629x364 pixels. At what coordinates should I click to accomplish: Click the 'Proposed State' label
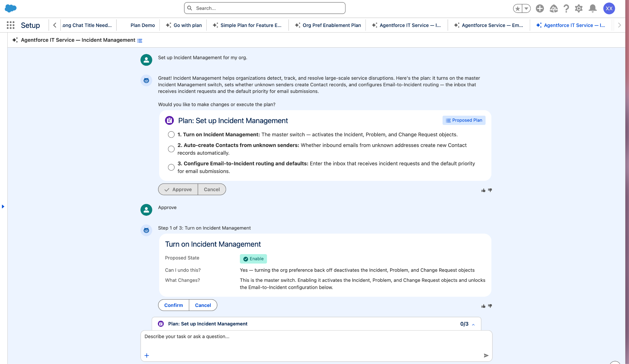click(182, 258)
